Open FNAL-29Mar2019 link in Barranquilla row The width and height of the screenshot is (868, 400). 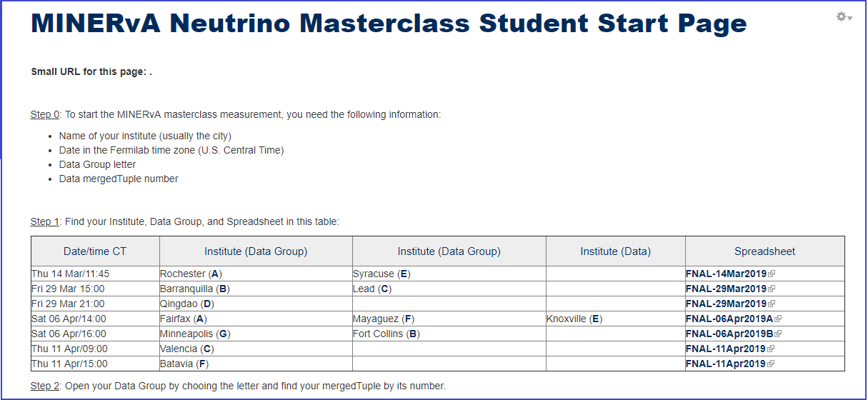(x=726, y=289)
